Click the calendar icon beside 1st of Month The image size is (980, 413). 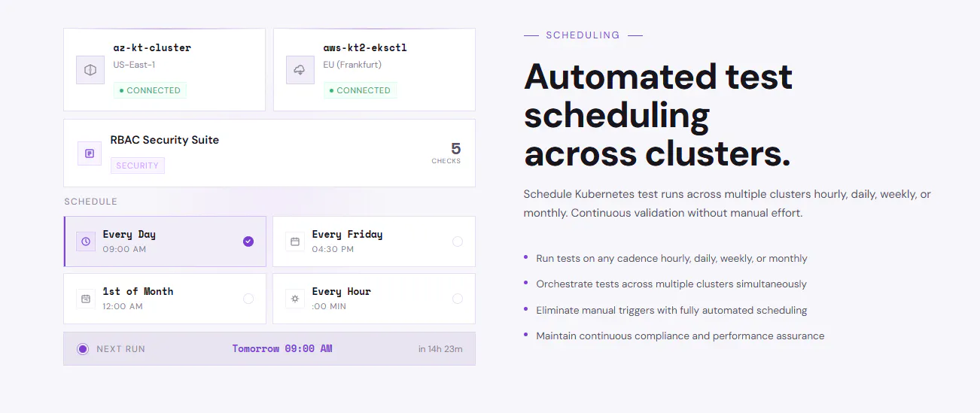point(86,299)
